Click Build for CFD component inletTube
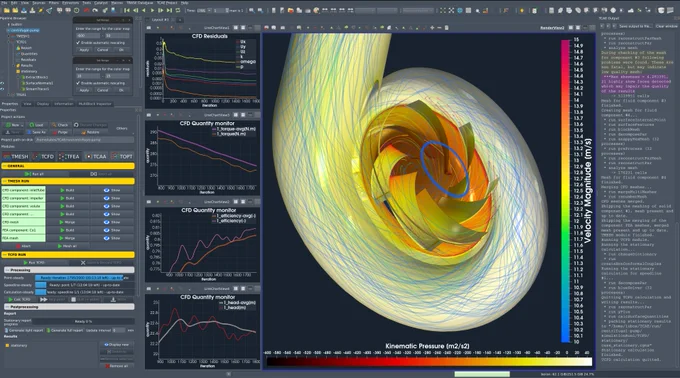680x378 pixels. click(67, 190)
